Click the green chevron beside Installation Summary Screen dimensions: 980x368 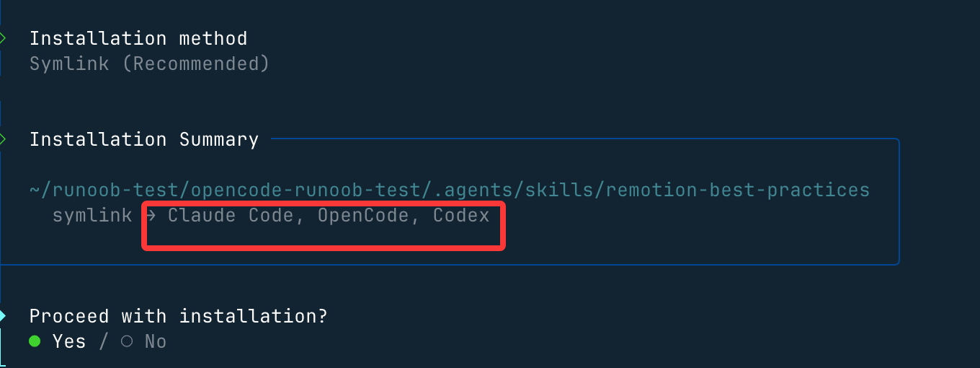pyautogui.click(x=3, y=139)
